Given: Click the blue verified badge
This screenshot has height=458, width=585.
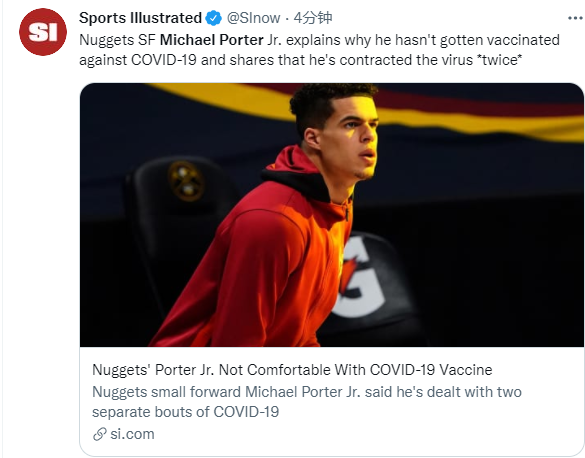Looking at the screenshot, I should [214, 18].
